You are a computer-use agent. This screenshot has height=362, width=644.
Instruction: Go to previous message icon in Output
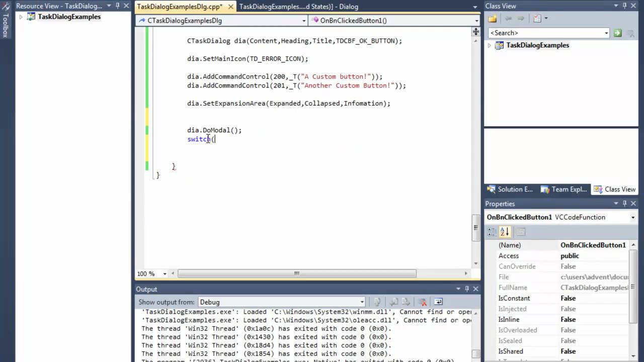[394, 302]
